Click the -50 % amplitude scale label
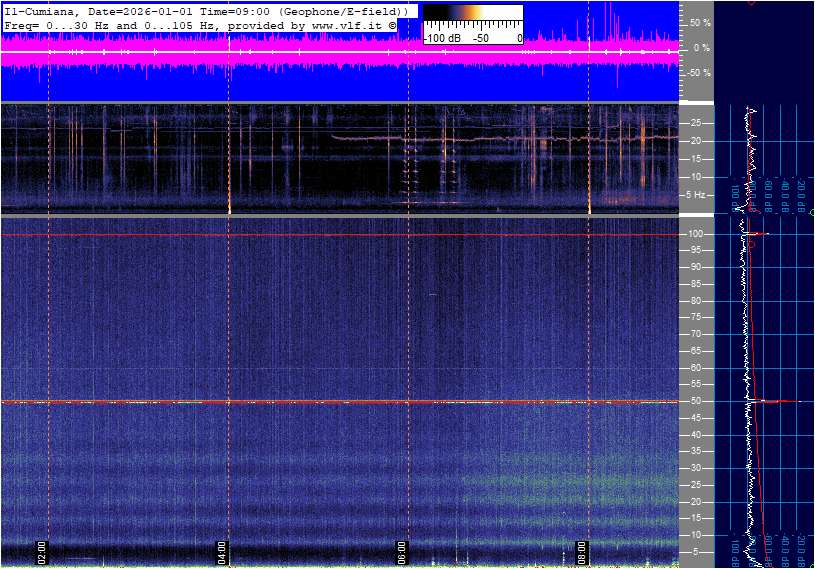Viewport: 815px width, 569px height. [x=697, y=73]
